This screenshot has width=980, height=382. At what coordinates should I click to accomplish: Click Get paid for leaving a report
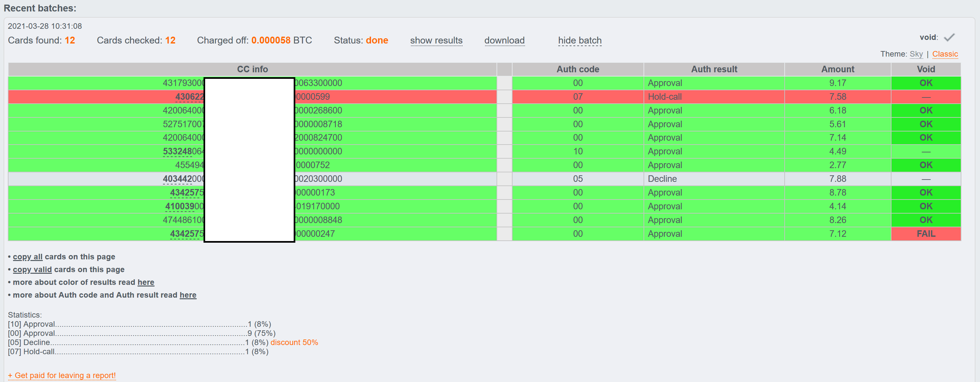[62, 375]
